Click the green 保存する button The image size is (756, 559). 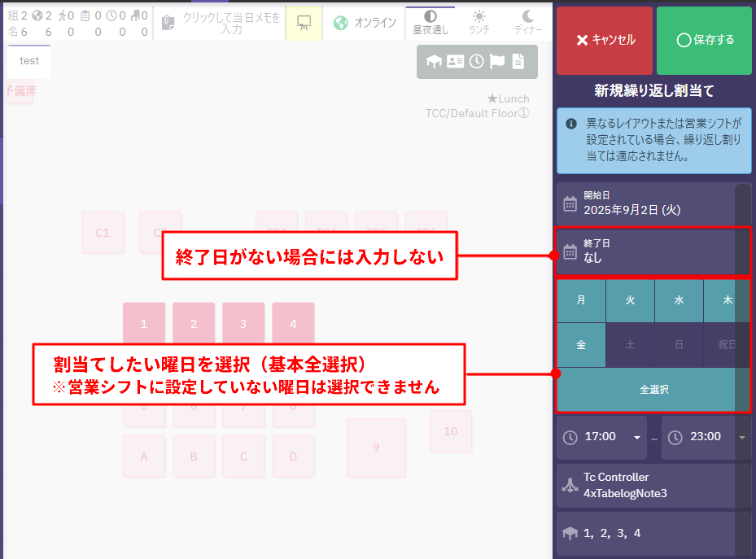point(704,40)
